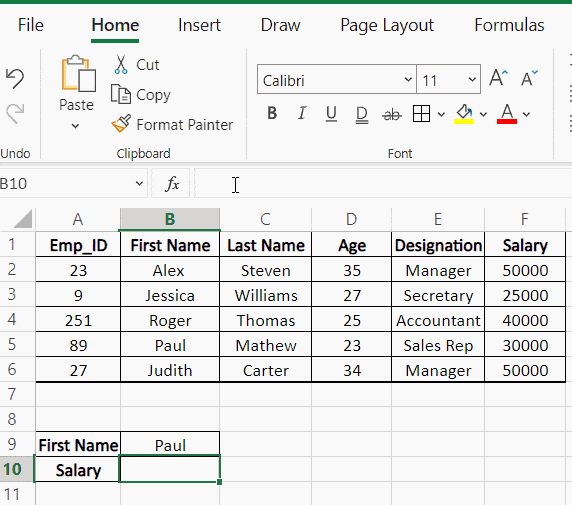This screenshot has height=505, width=572.
Task: Open the Paste options arrow
Action: (x=76, y=126)
